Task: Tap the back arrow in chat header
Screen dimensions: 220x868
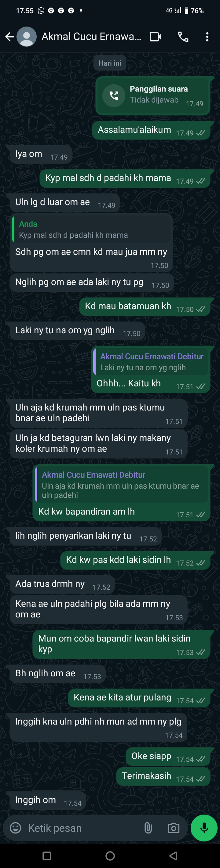Action: coord(10,37)
